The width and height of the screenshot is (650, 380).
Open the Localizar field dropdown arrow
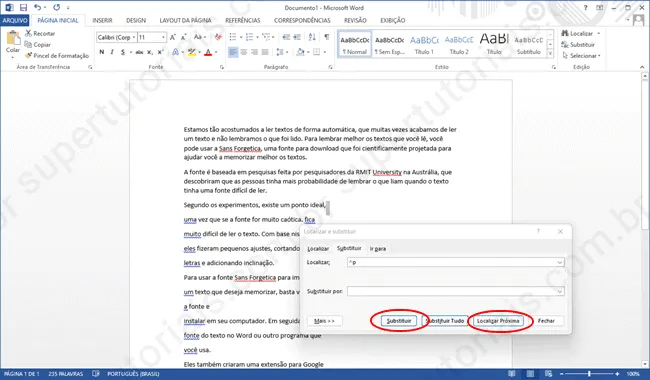[x=560, y=262]
